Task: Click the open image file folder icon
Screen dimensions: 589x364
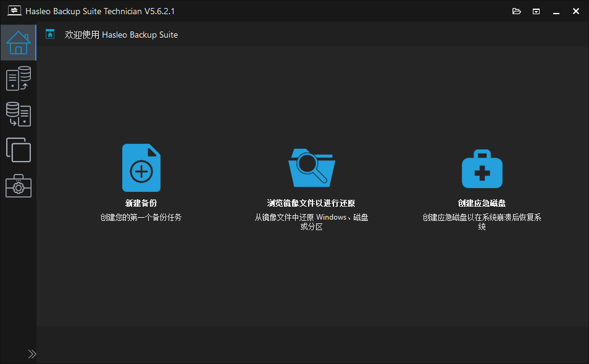Action: click(516, 10)
